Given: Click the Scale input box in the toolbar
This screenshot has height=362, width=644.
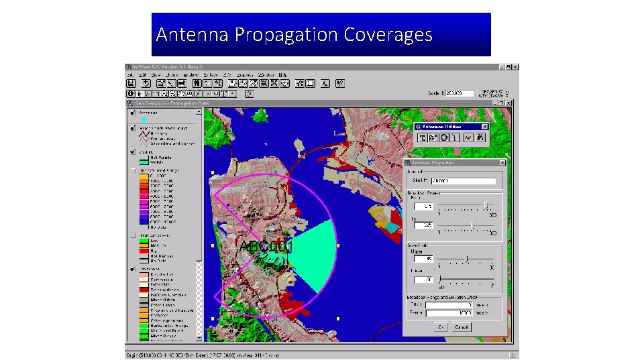Looking at the screenshot, I should click(459, 93).
